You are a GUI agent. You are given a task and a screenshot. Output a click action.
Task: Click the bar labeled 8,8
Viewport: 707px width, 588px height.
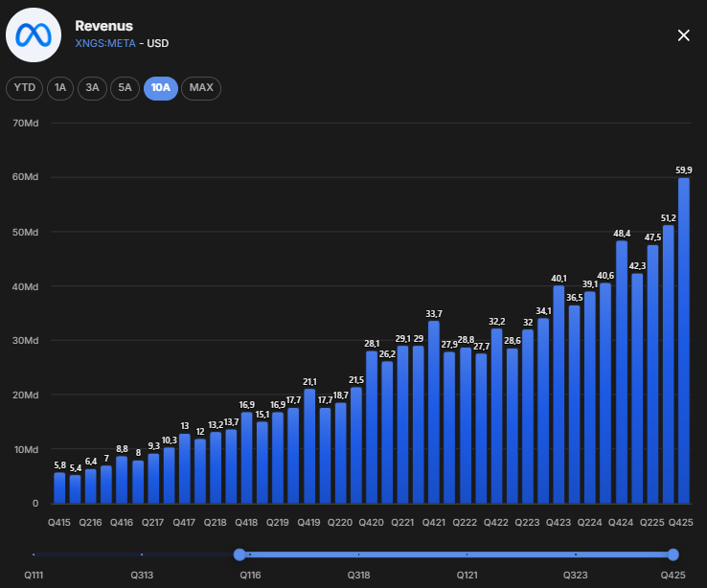click(x=122, y=480)
